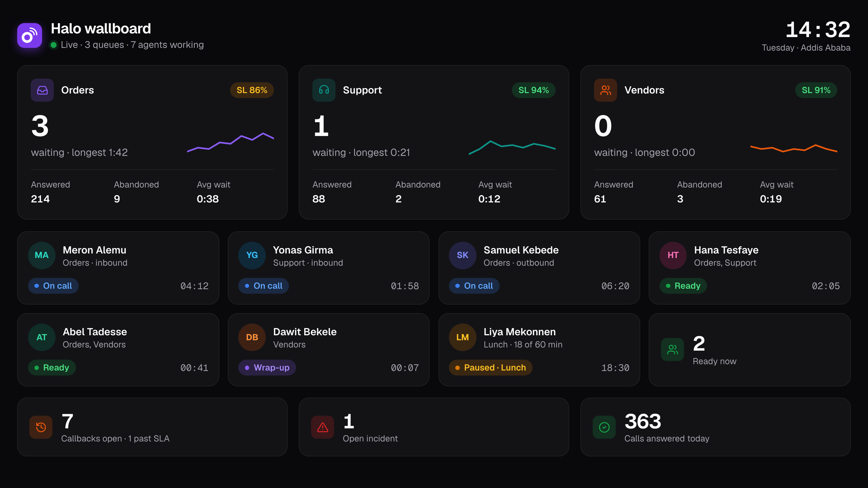The width and height of the screenshot is (868, 488).
Task: Click Yonas Girma's On call status pill
Action: [x=264, y=286]
